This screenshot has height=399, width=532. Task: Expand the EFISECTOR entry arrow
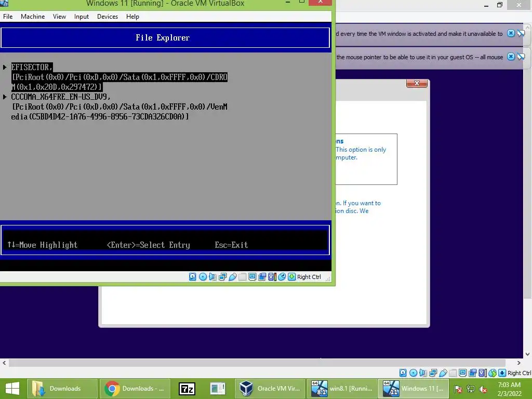[x=5, y=67]
